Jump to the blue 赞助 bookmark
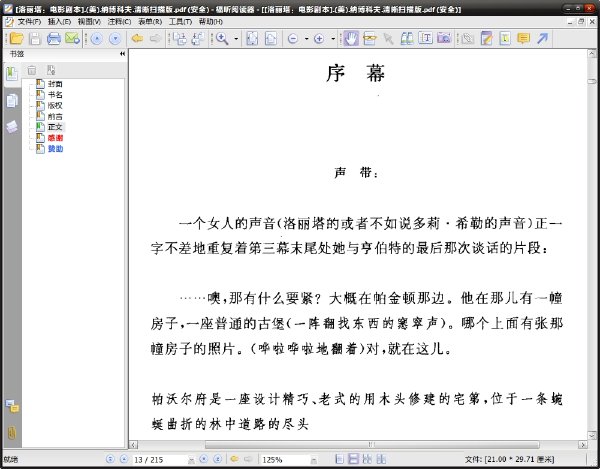 [55, 148]
